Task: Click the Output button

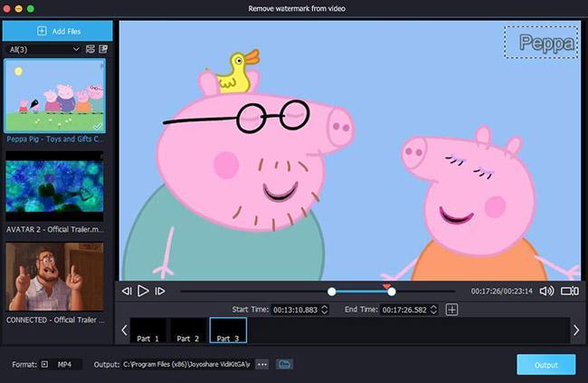Action: click(x=546, y=365)
